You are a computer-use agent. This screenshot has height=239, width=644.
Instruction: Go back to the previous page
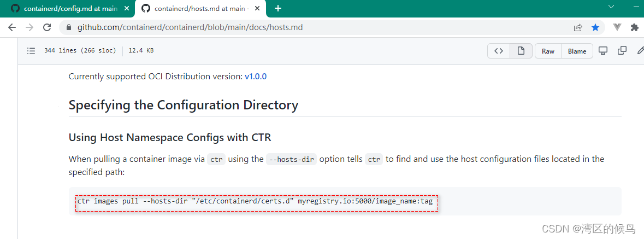(x=12, y=27)
